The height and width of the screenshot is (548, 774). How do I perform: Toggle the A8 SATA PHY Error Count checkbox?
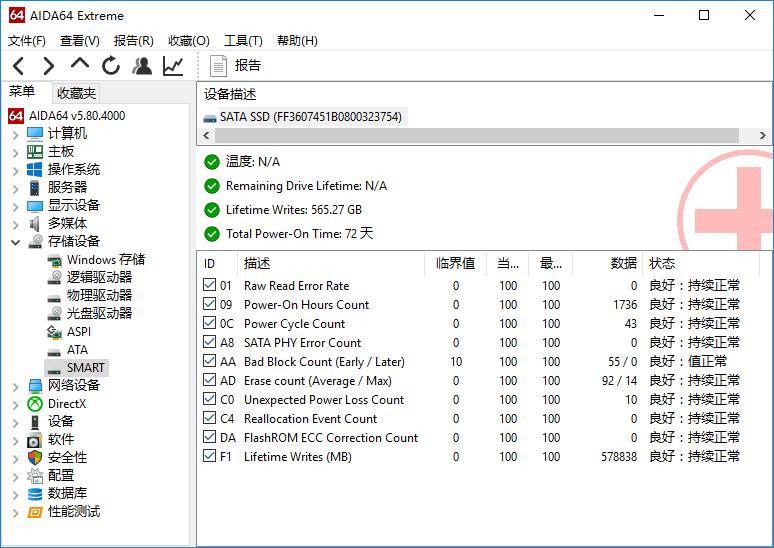pyautogui.click(x=209, y=342)
